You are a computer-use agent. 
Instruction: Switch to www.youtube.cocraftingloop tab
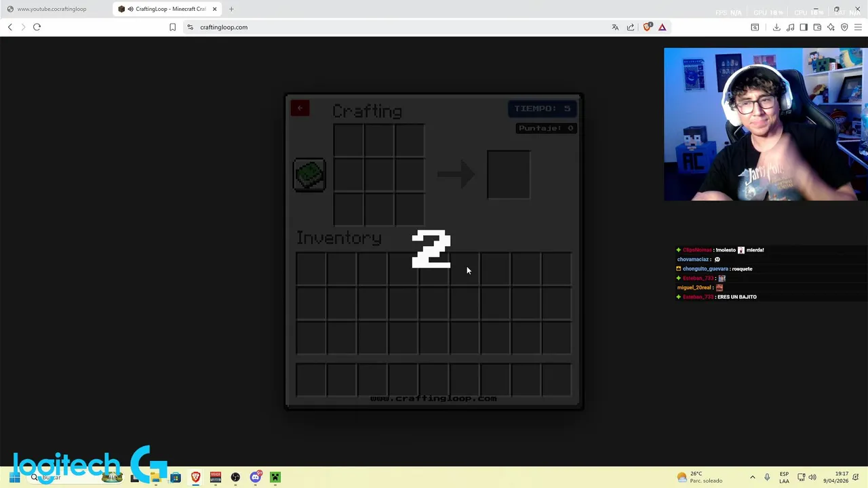56,9
